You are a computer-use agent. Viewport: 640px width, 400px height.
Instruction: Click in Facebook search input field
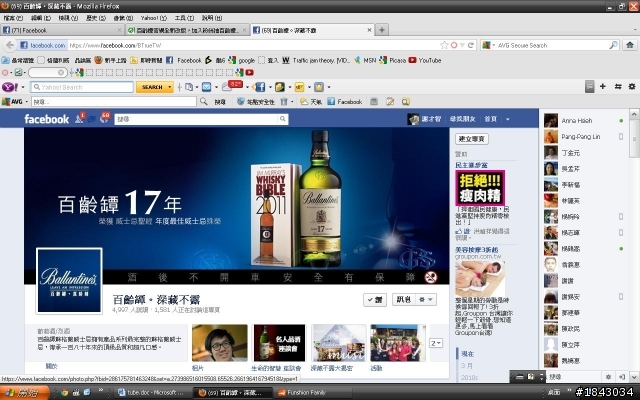196,119
